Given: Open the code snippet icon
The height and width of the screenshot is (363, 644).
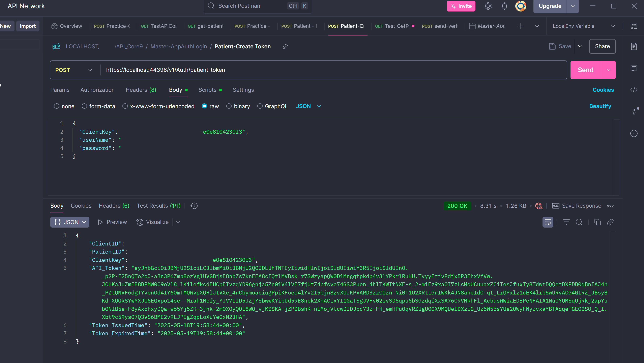Looking at the screenshot, I should (634, 90).
